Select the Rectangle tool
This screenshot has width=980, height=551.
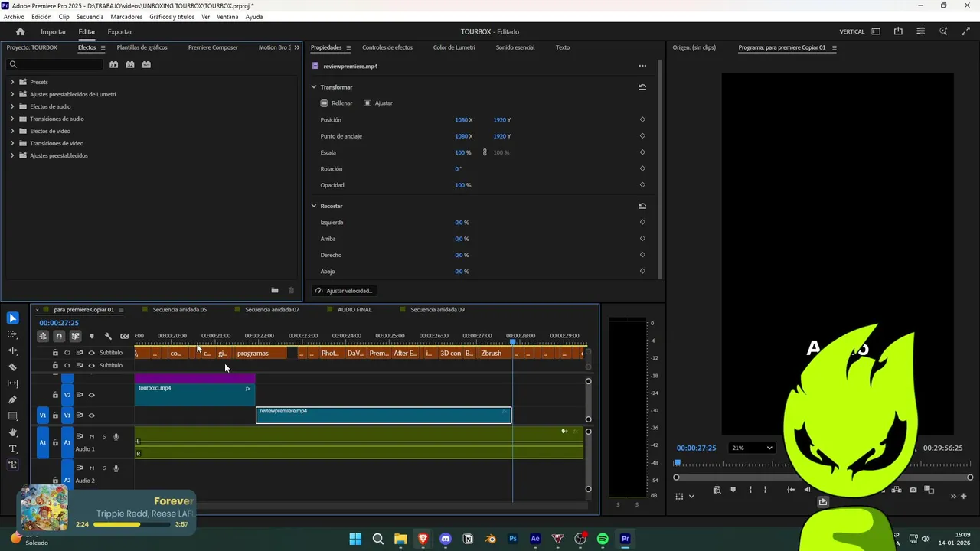point(13,416)
